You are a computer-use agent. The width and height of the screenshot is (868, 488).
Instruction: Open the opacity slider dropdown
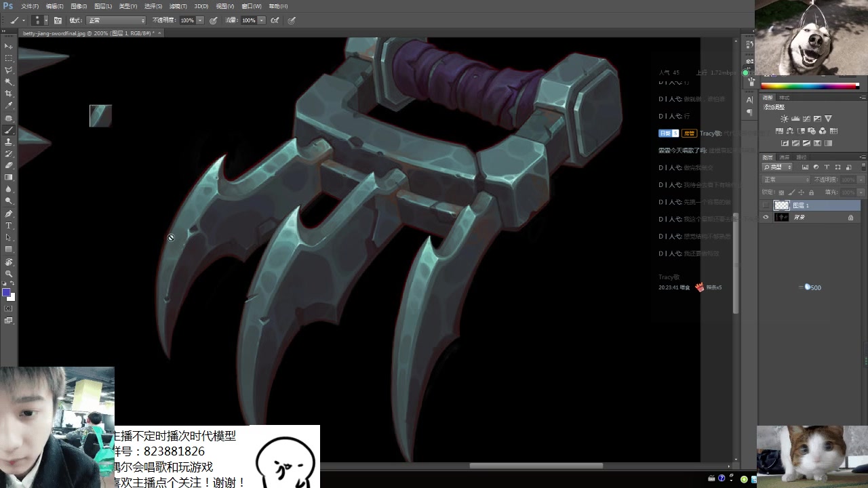pos(200,20)
